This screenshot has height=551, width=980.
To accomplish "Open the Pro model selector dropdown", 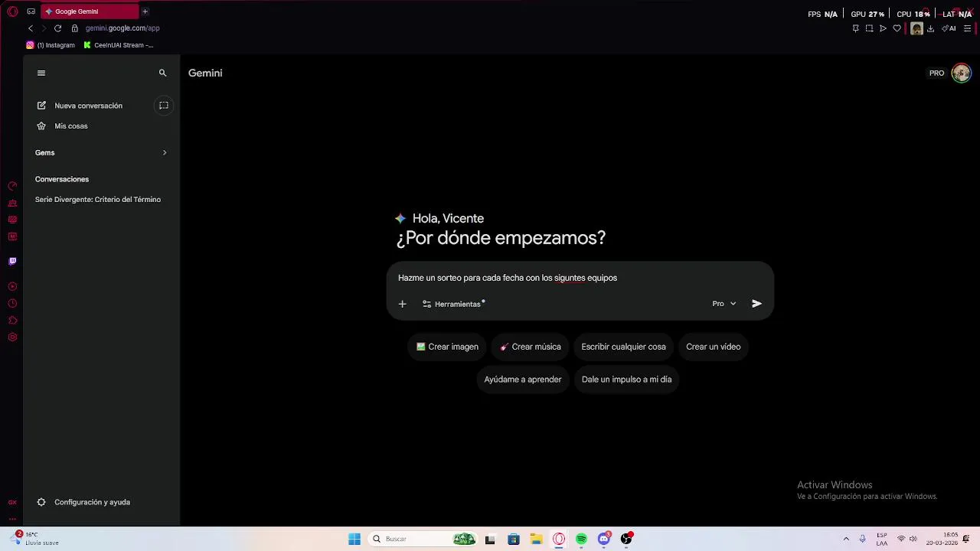I will coord(724,304).
